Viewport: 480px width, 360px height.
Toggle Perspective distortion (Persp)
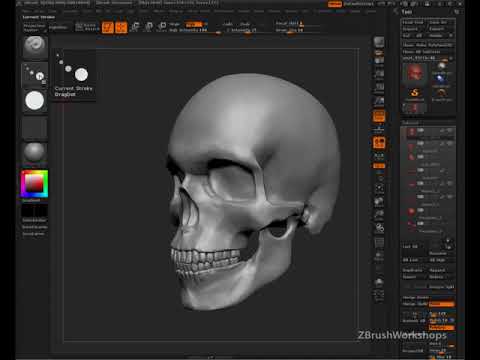point(379,116)
